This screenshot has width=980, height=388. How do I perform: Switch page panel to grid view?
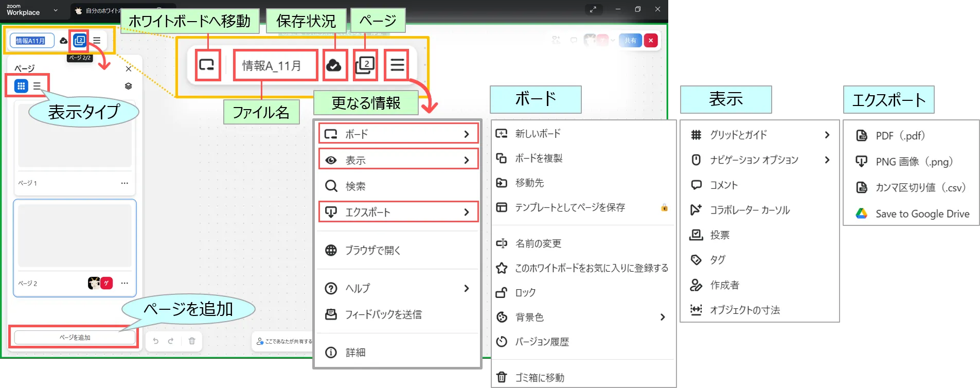pyautogui.click(x=21, y=86)
